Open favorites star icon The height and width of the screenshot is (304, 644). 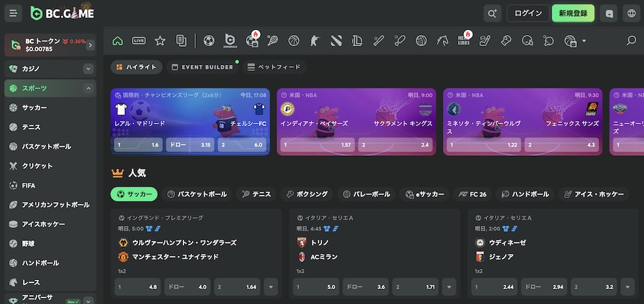[160, 41]
